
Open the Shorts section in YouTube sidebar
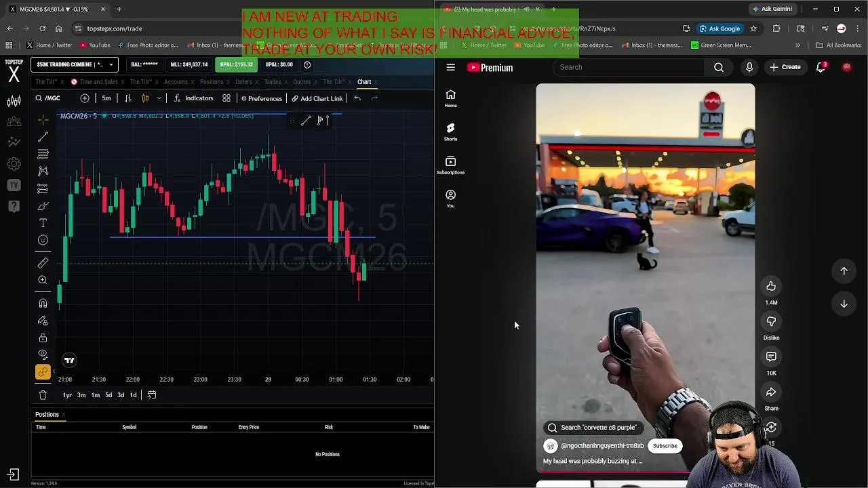coord(450,131)
